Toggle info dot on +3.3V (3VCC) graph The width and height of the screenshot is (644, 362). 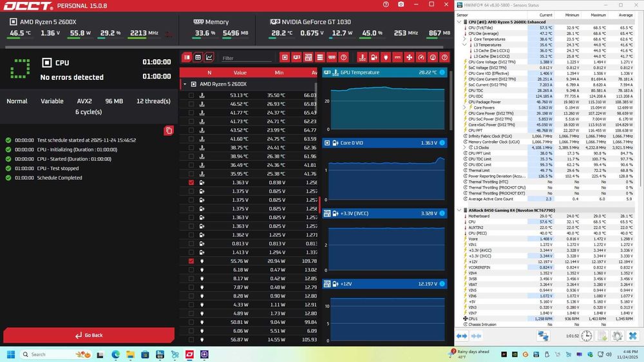coord(442,213)
